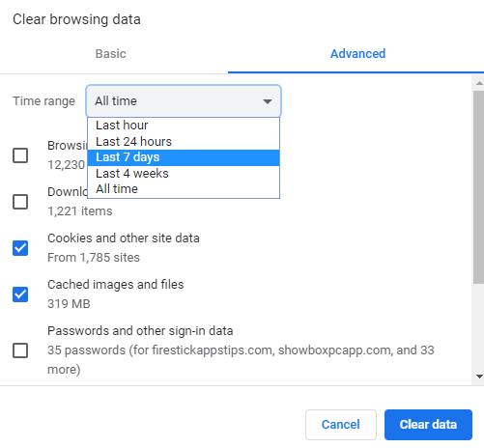The image size is (484, 448).
Task: Click the vertical scrollbar thumb
Action: [x=479, y=187]
